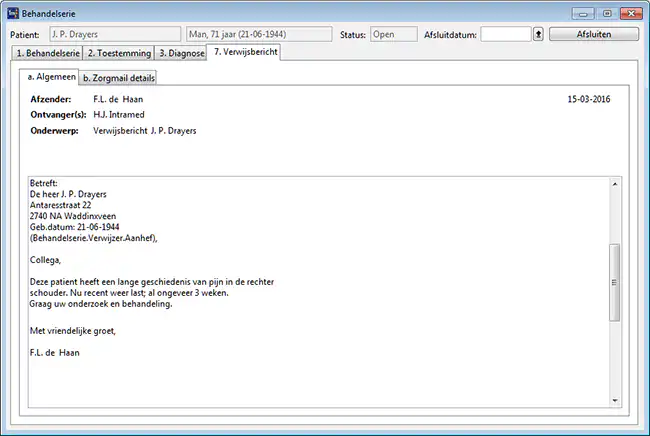Click the line starting Deze patient heeft
The image size is (650, 436).
(152, 282)
